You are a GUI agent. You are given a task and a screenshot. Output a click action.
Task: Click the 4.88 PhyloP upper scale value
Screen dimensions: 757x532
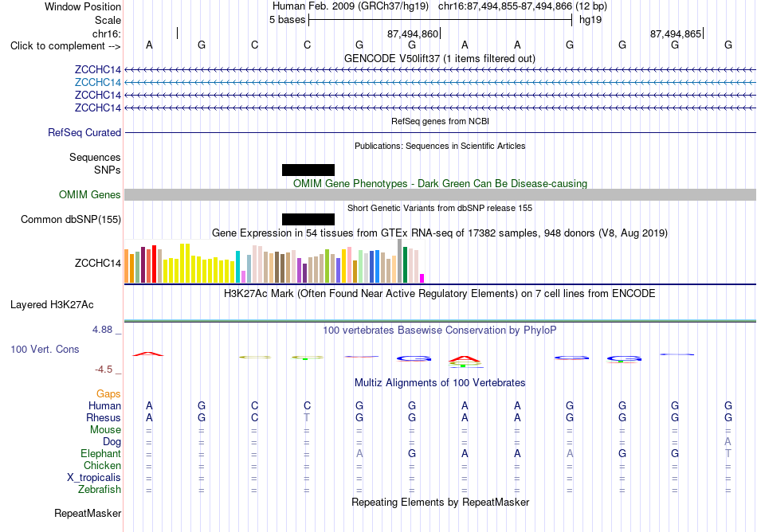[x=102, y=330]
